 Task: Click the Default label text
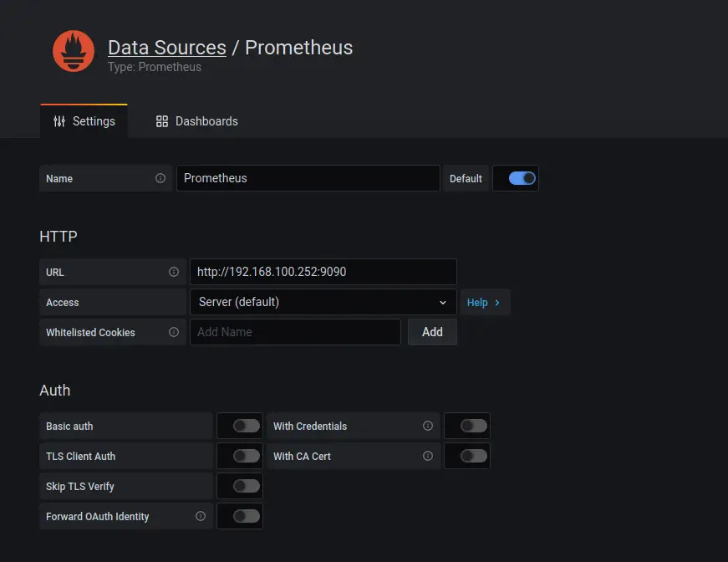click(x=466, y=179)
